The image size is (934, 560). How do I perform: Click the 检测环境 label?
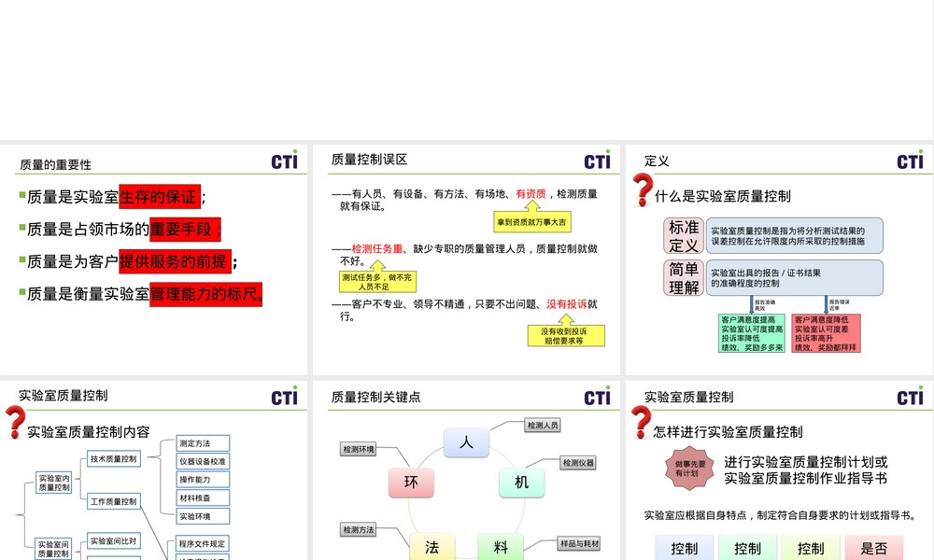(359, 449)
